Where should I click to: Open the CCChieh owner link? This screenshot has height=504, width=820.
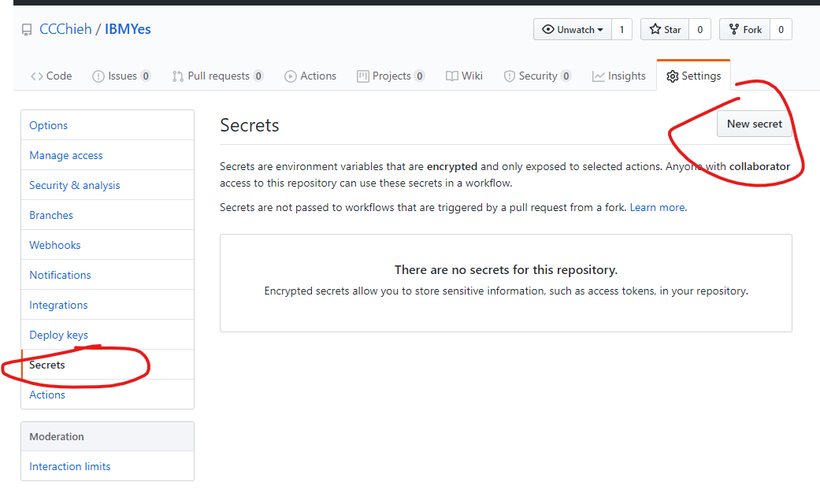click(65, 29)
